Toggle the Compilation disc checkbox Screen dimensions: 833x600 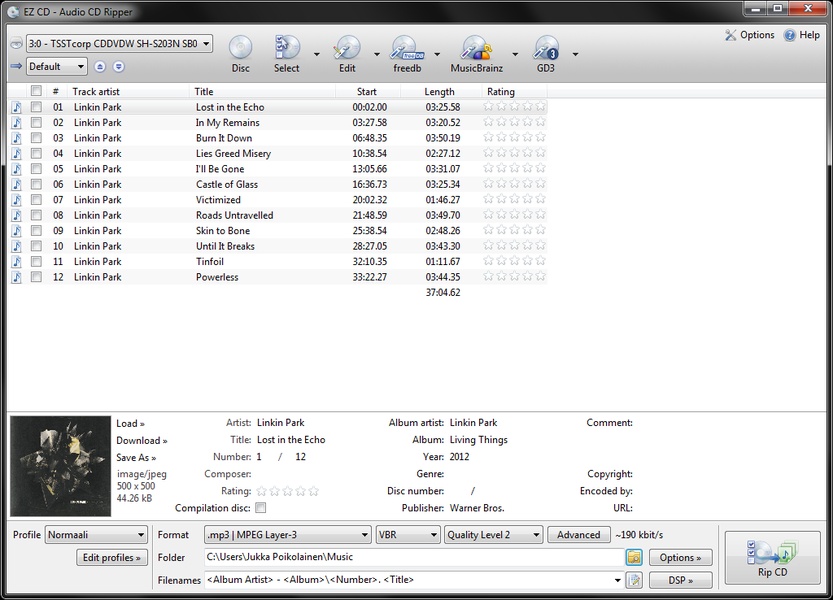pyautogui.click(x=261, y=508)
